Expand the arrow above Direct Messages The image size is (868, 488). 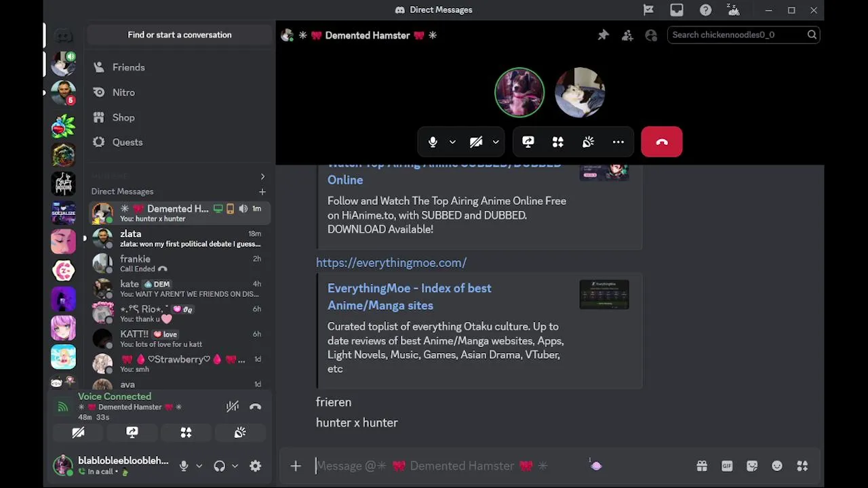click(x=262, y=177)
